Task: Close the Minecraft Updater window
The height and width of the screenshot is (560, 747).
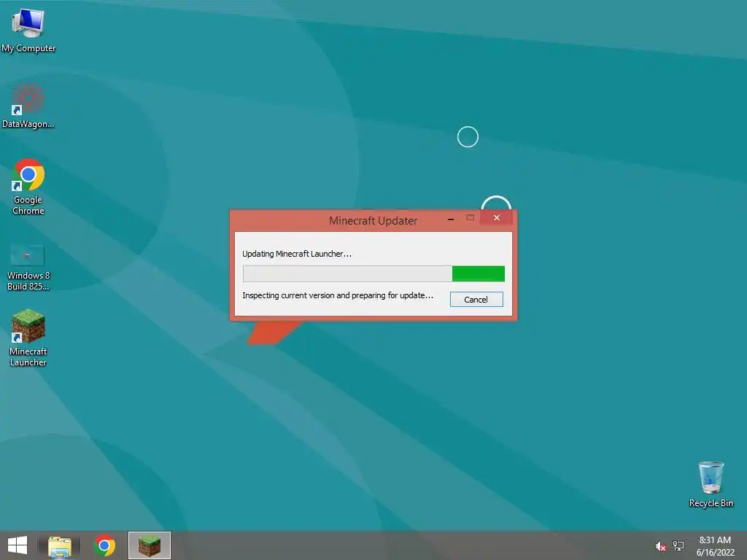Action: 496,217
